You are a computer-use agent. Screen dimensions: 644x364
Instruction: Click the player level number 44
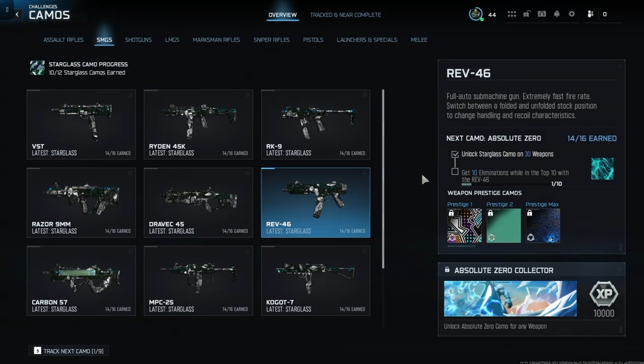(x=492, y=15)
